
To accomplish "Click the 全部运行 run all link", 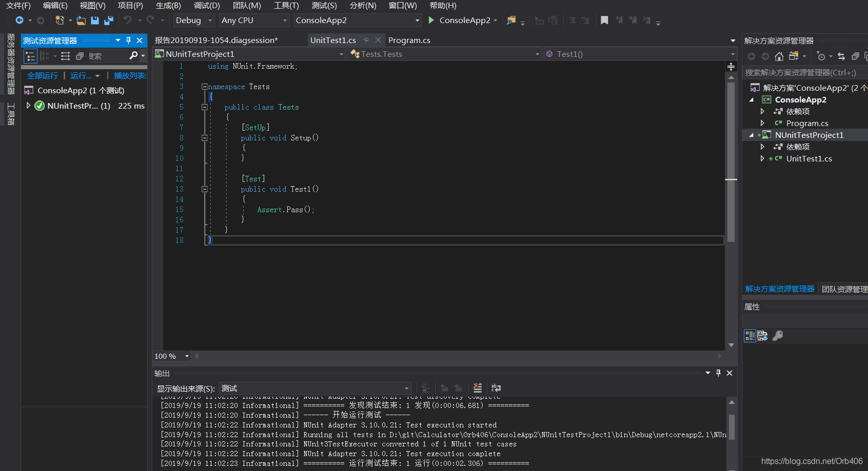I will pos(43,76).
